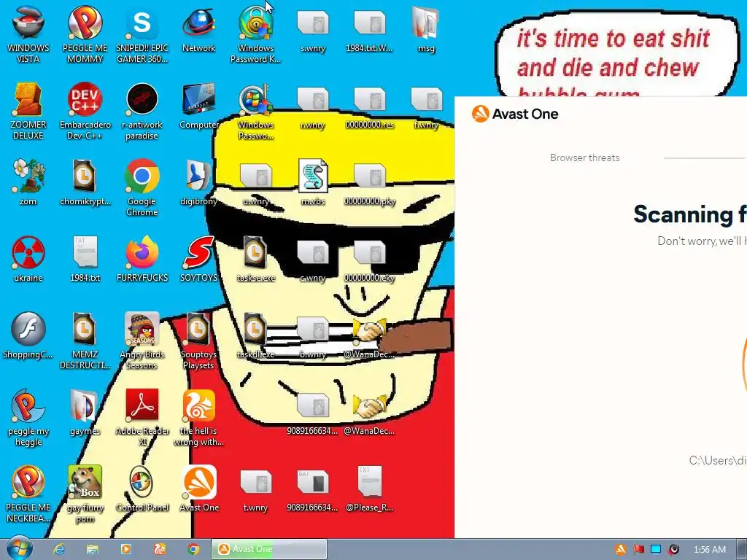Image resolution: width=747 pixels, height=560 pixels.
Task: Open the WINDOWS VISTA desktop icon
Action: (28, 34)
